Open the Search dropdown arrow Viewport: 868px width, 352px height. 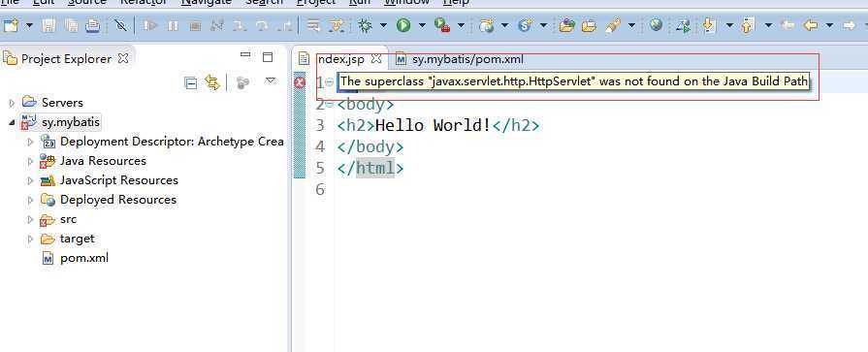click(631, 25)
